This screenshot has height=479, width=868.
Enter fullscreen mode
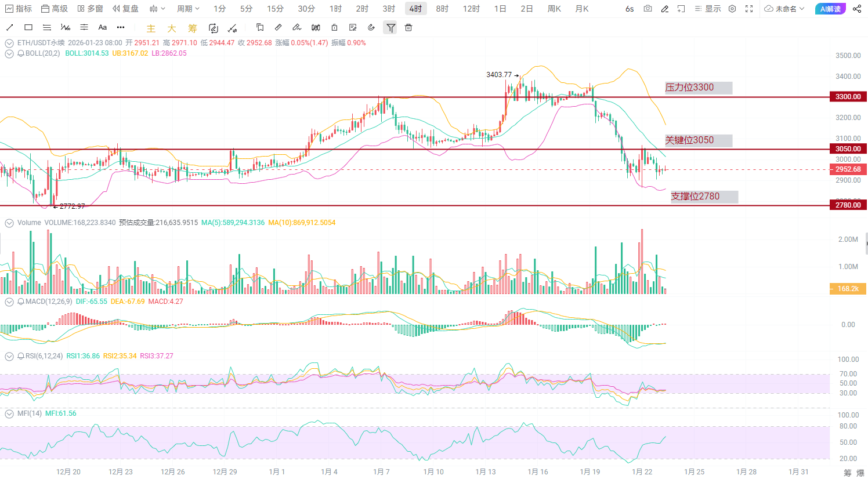tap(749, 9)
